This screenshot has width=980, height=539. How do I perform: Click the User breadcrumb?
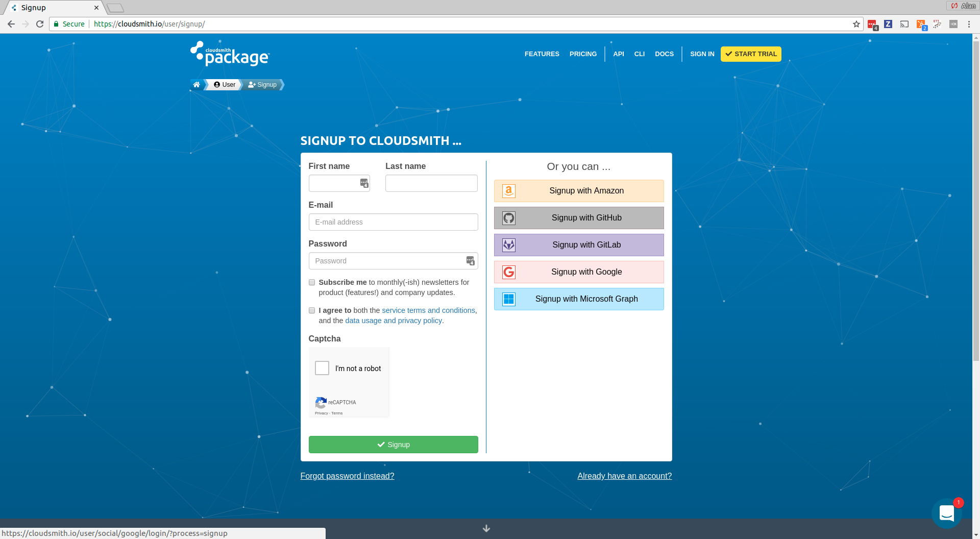pos(225,85)
